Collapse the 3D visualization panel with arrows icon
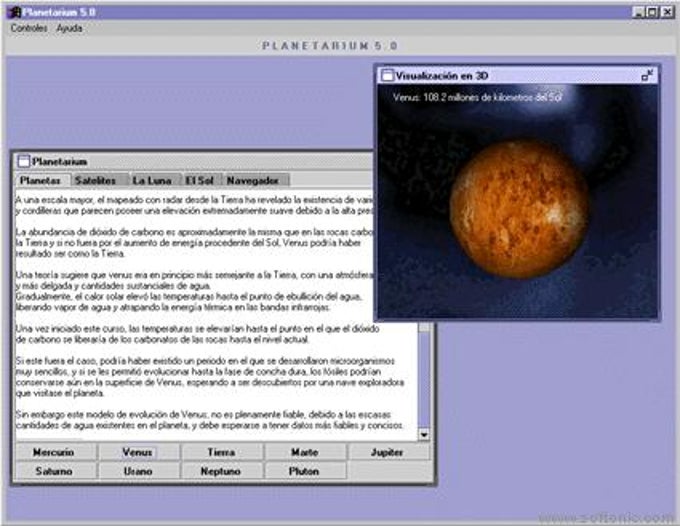Screen dimensions: 680x526 647,75
